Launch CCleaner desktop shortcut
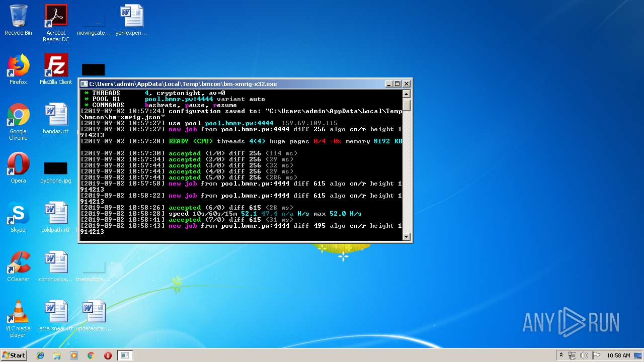The image size is (644, 362). [18, 266]
